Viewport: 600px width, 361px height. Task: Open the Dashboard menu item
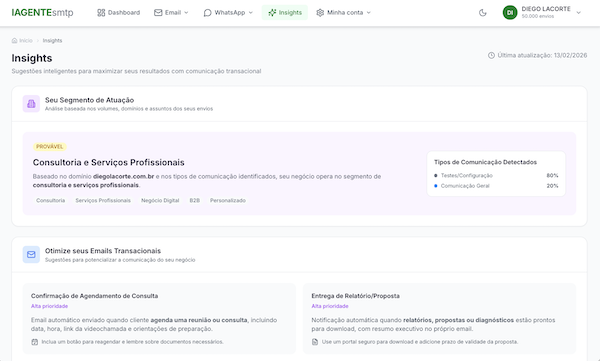119,13
